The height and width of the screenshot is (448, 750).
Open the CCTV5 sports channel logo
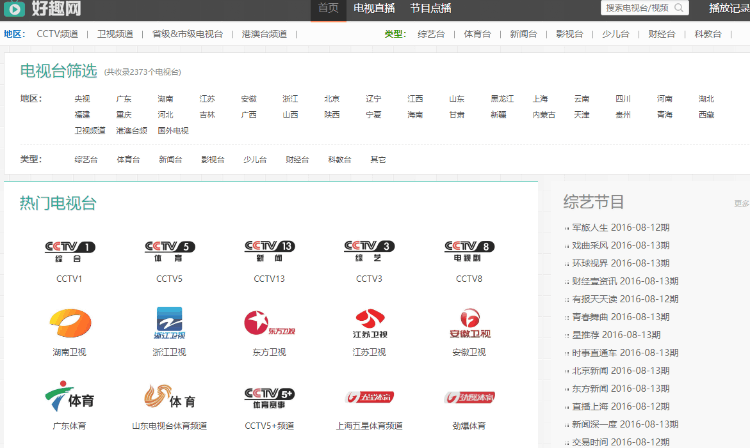point(170,251)
